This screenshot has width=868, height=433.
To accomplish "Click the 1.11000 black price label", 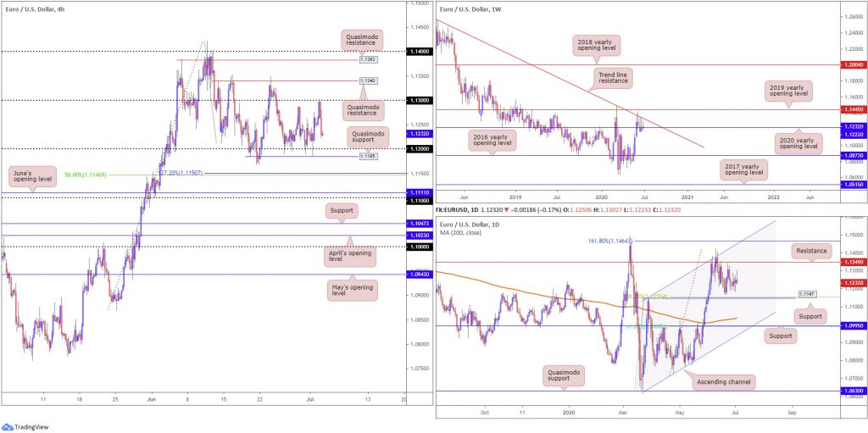I will pos(419,199).
